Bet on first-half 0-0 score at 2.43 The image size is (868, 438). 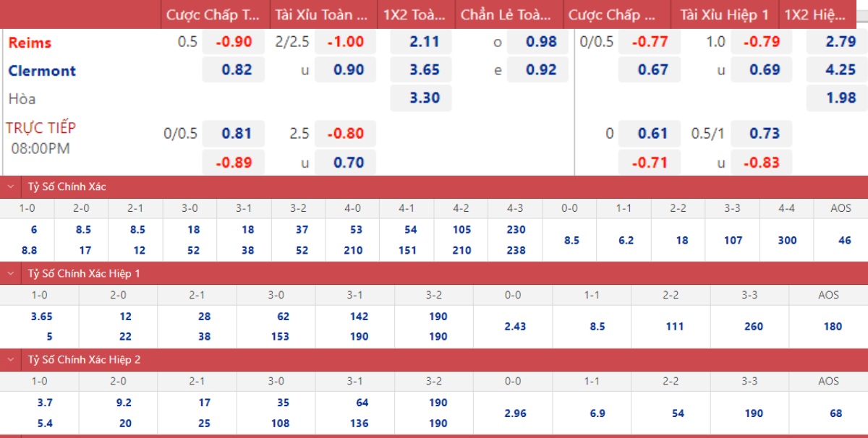pyautogui.click(x=515, y=327)
